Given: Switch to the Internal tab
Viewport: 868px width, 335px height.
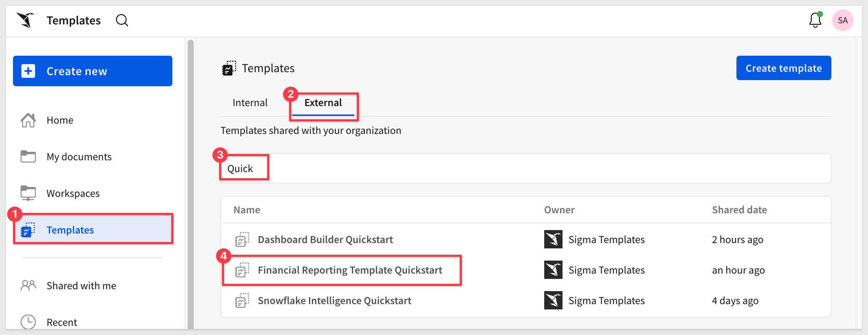Looking at the screenshot, I should (x=250, y=103).
